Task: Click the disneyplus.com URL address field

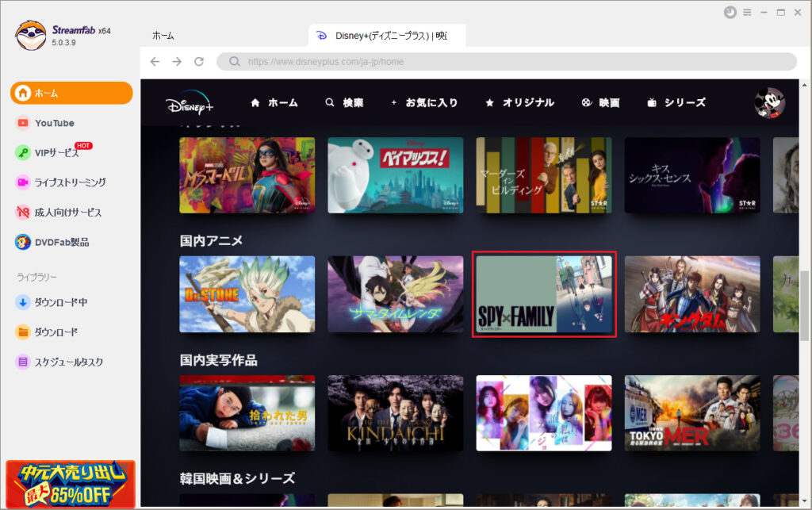Action: point(507,62)
